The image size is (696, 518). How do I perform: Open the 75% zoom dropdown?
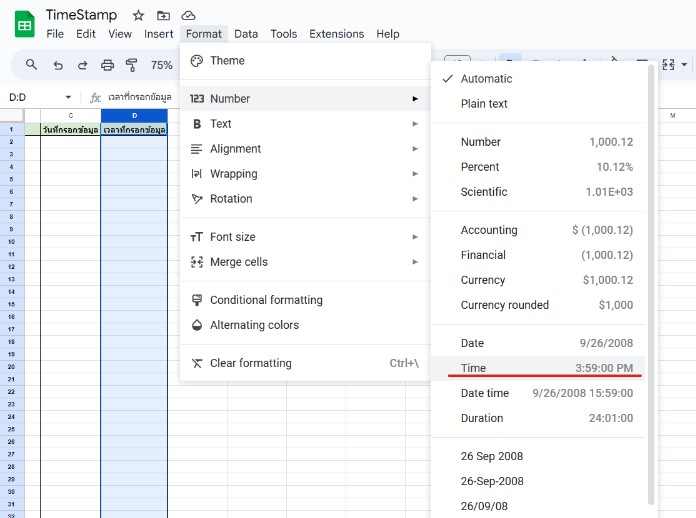[162, 65]
